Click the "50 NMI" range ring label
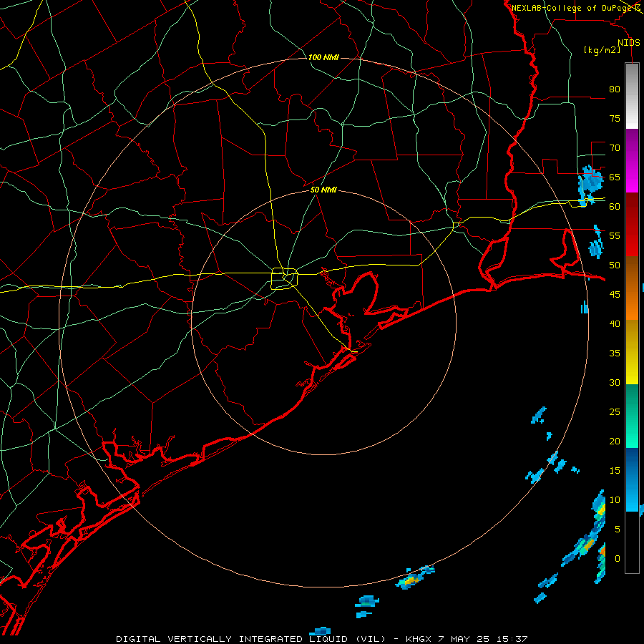Image resolution: width=644 pixels, height=644 pixels. [323, 190]
